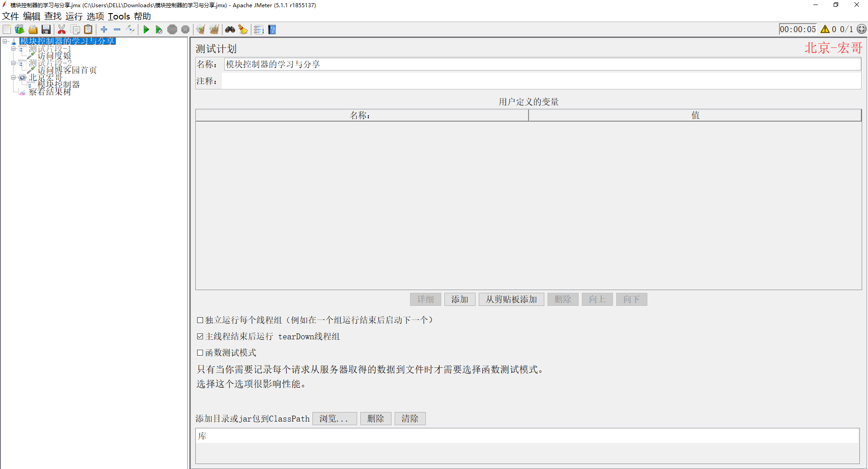
Task: Click the 向下 button
Action: (632, 299)
